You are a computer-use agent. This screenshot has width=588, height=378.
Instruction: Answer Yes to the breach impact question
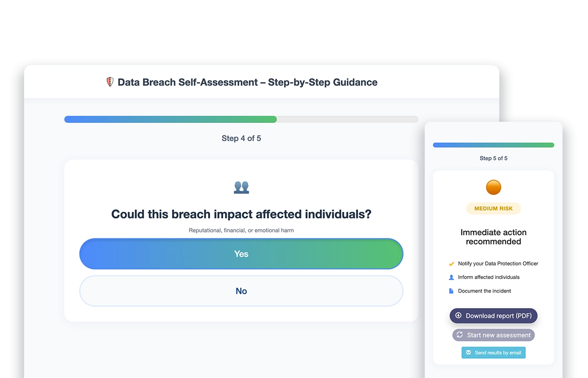pos(241,254)
